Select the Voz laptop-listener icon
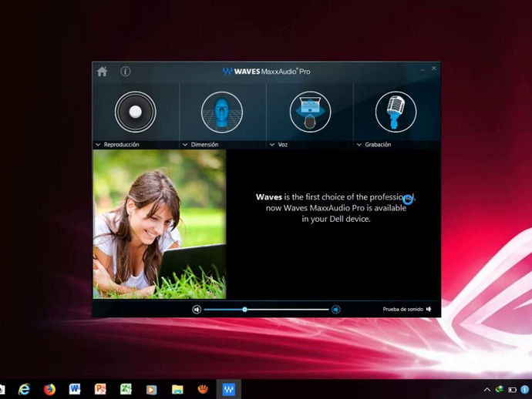 click(x=310, y=112)
